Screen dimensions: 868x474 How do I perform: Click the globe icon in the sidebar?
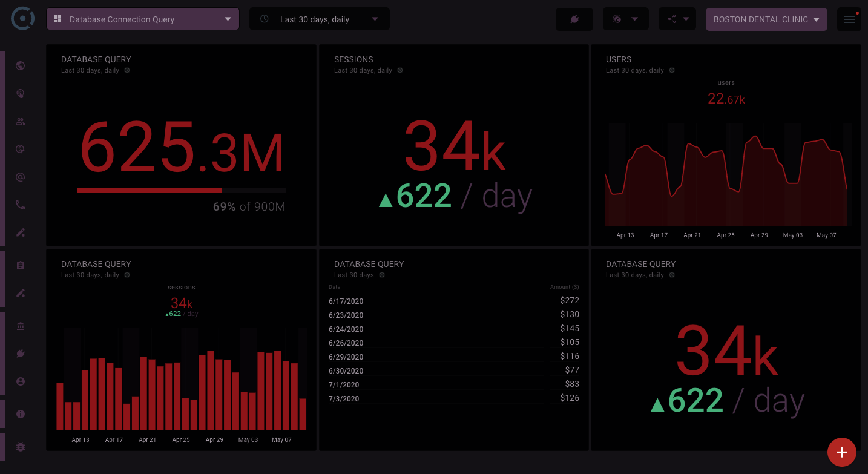(x=21, y=66)
